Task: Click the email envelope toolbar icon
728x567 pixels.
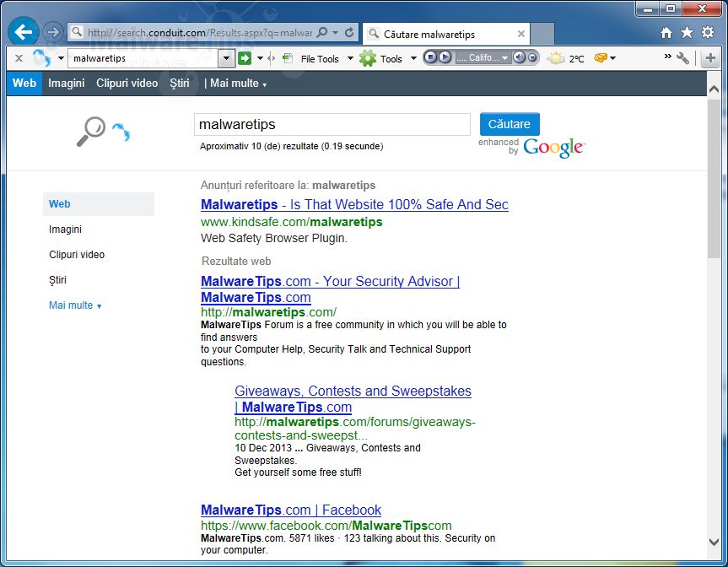Action: (x=601, y=58)
